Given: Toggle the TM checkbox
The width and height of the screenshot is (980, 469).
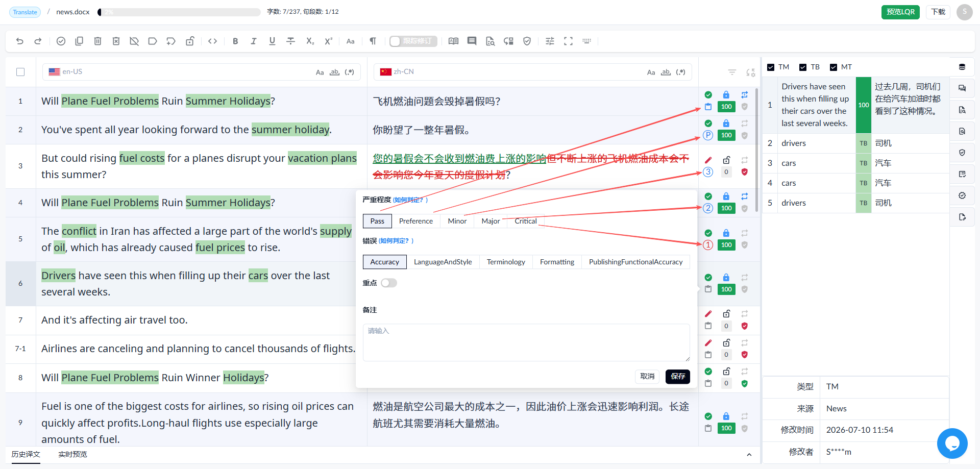Looking at the screenshot, I should pos(771,67).
